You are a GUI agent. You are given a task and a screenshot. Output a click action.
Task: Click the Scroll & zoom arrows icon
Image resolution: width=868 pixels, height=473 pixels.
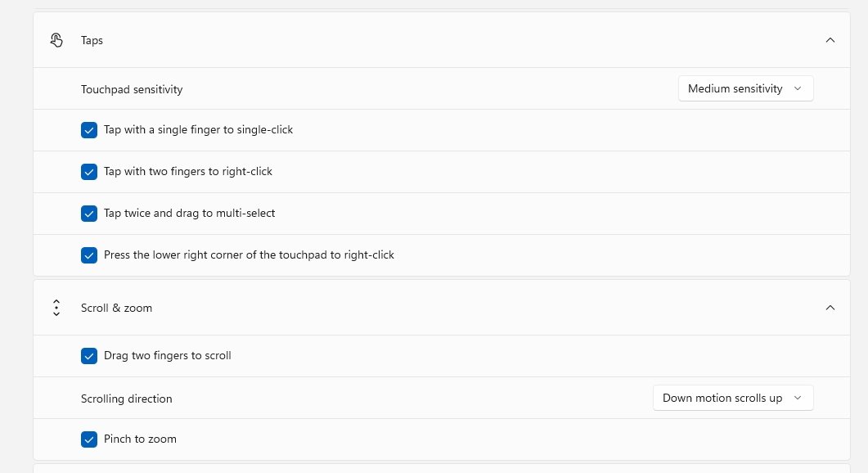pos(56,308)
